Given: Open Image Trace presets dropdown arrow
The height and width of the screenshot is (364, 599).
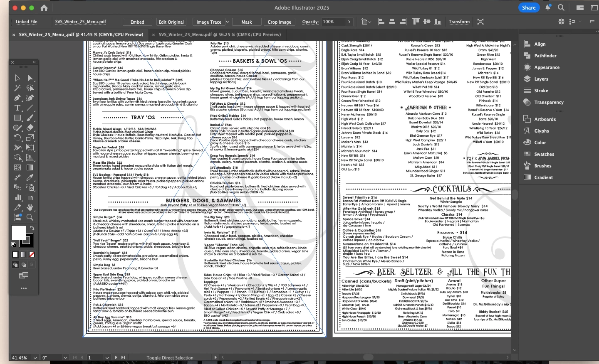Looking at the screenshot, I should [x=228, y=22].
